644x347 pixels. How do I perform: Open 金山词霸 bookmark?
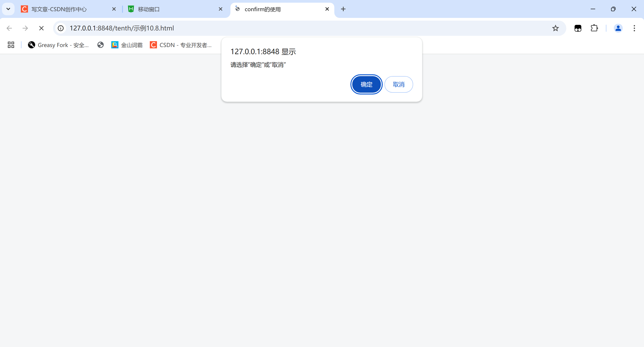(x=127, y=45)
